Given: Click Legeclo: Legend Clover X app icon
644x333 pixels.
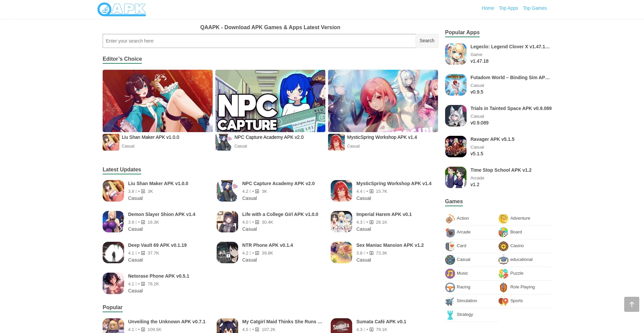Looking at the screenshot, I should [455, 54].
